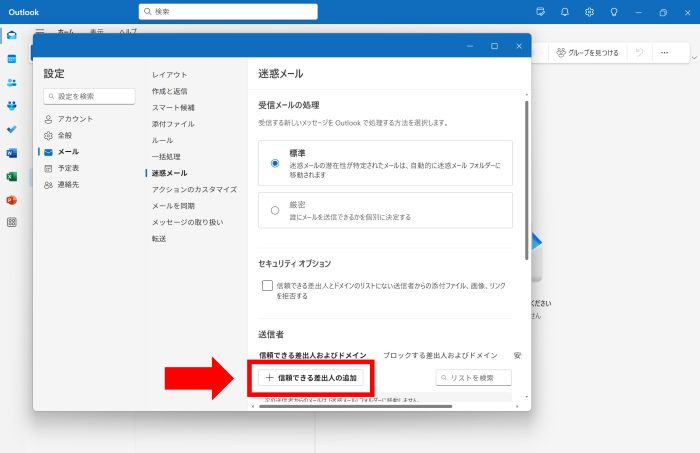
Task: Open the People app in the left sidebar
Action: point(12,82)
